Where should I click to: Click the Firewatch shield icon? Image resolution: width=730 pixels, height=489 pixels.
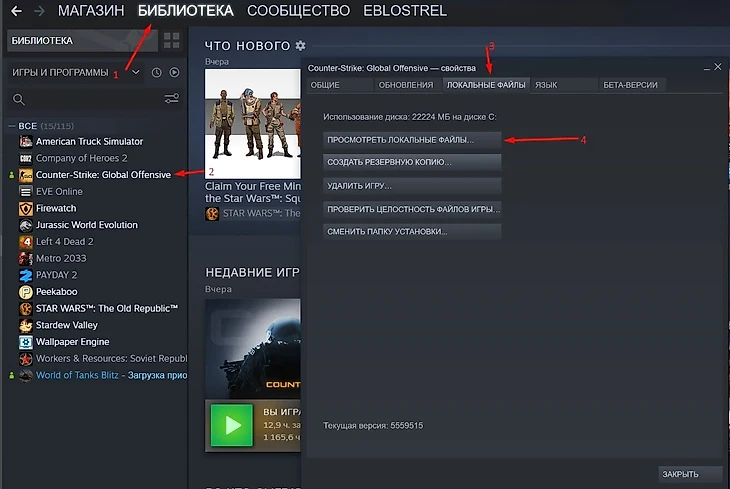26,208
